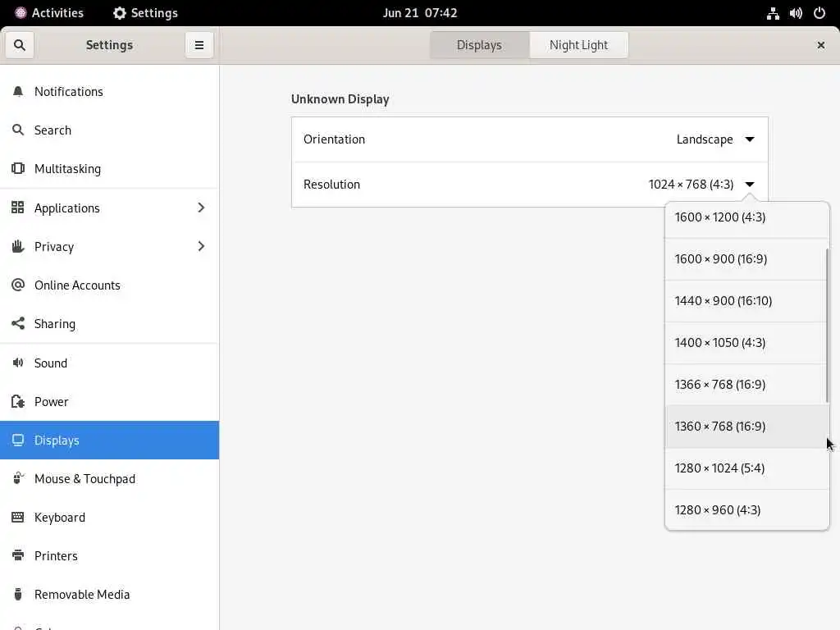Image resolution: width=840 pixels, height=630 pixels.
Task: Select resolution 1600 × 1200 (4:3)
Action: pos(746,217)
